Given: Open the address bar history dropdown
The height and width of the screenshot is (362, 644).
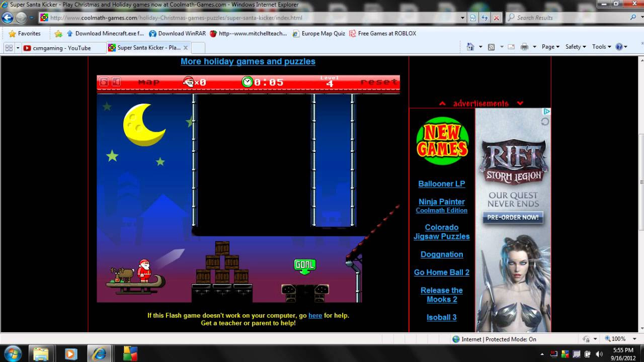Looking at the screenshot, I should click(x=461, y=18).
